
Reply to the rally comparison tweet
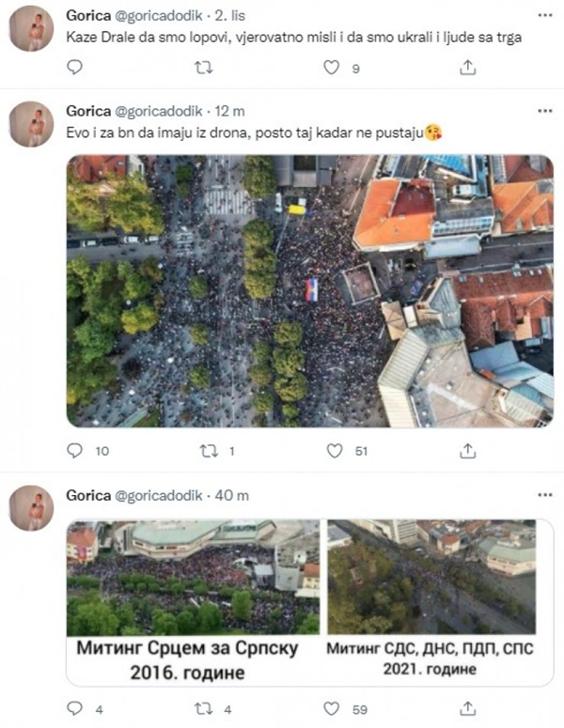tap(75, 708)
